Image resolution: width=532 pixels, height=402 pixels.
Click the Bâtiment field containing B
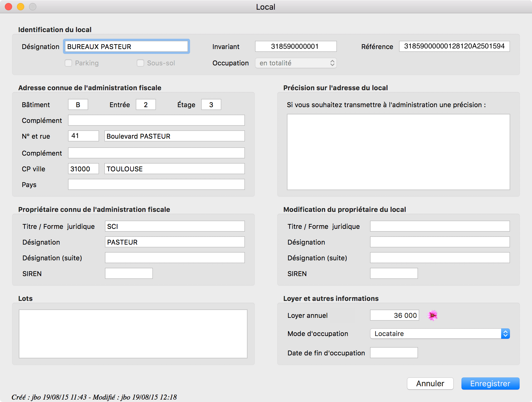coord(78,104)
